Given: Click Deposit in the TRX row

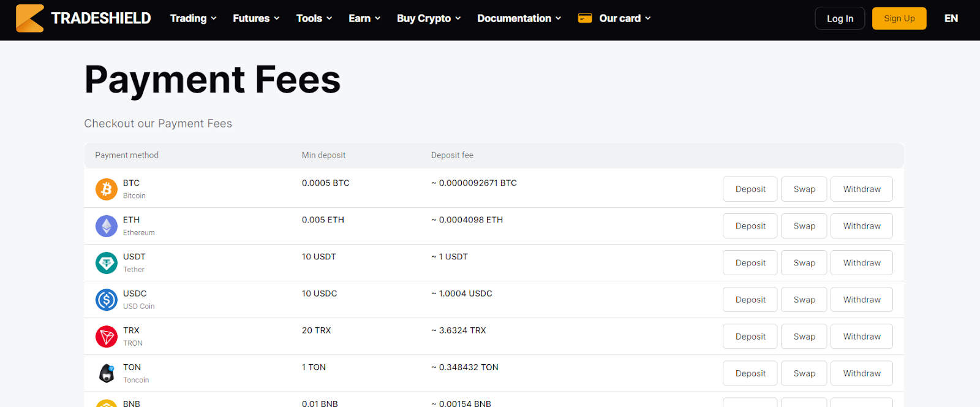Looking at the screenshot, I should 750,336.
